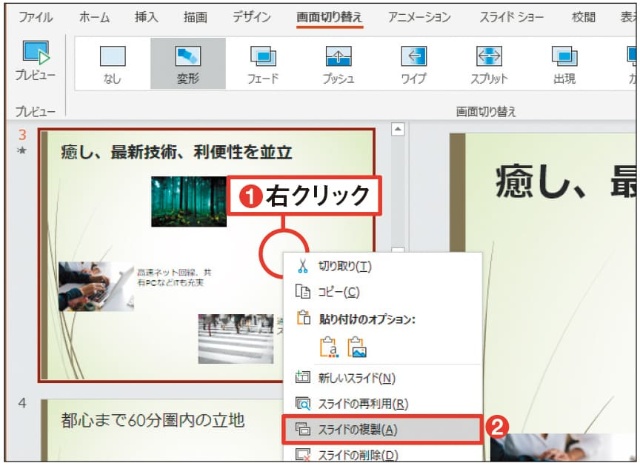640x466 pixels.
Task: Paste as picture option icon
Action: 357,347
